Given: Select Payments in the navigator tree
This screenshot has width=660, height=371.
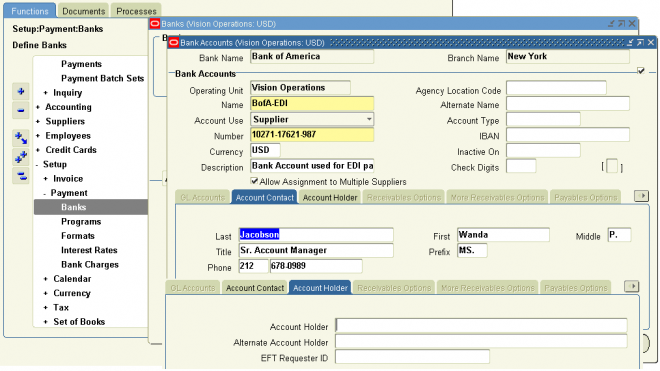Looking at the screenshot, I should pos(81,64).
